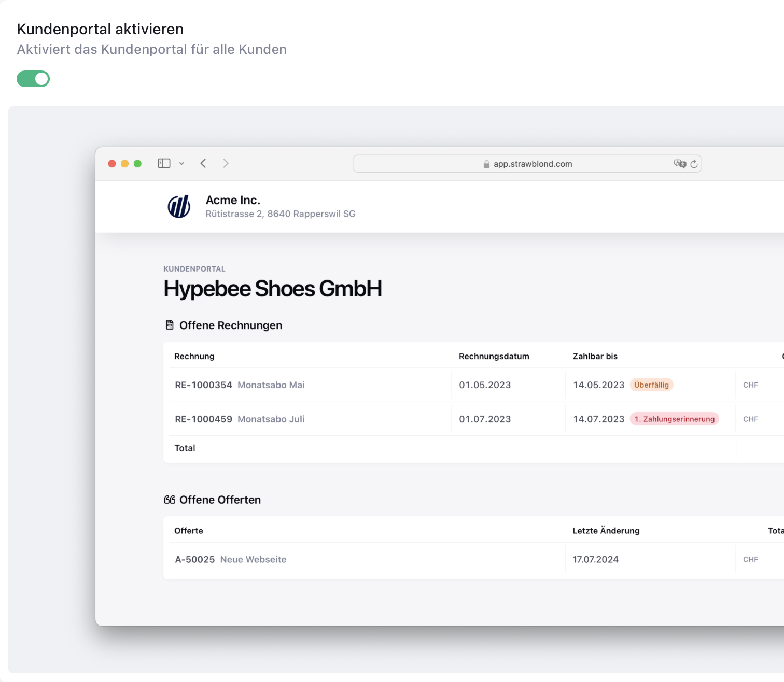Viewport: 784px width, 682px height.
Task: Click the lock icon beside the URL
Action: click(x=486, y=164)
